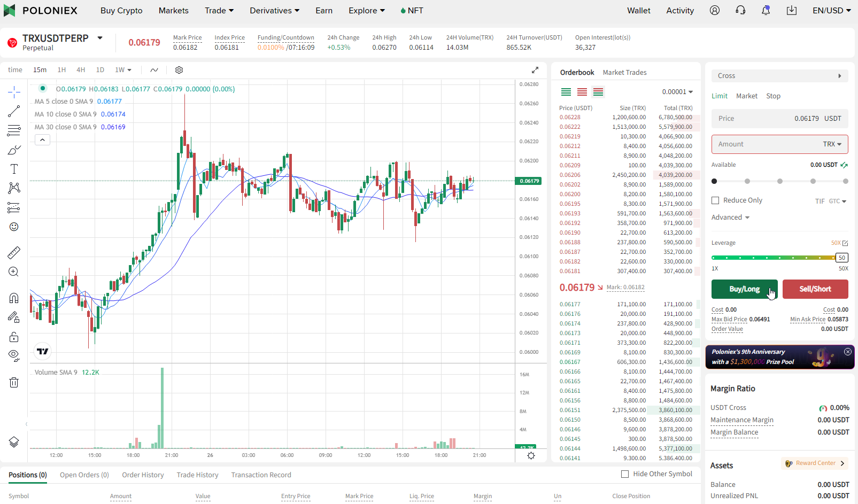Change amount unit TRX dropdown

pyautogui.click(x=832, y=144)
